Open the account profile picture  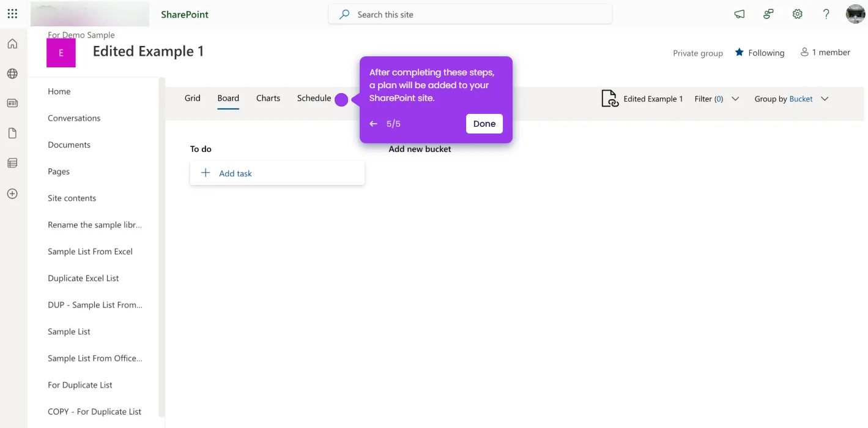coord(855,14)
